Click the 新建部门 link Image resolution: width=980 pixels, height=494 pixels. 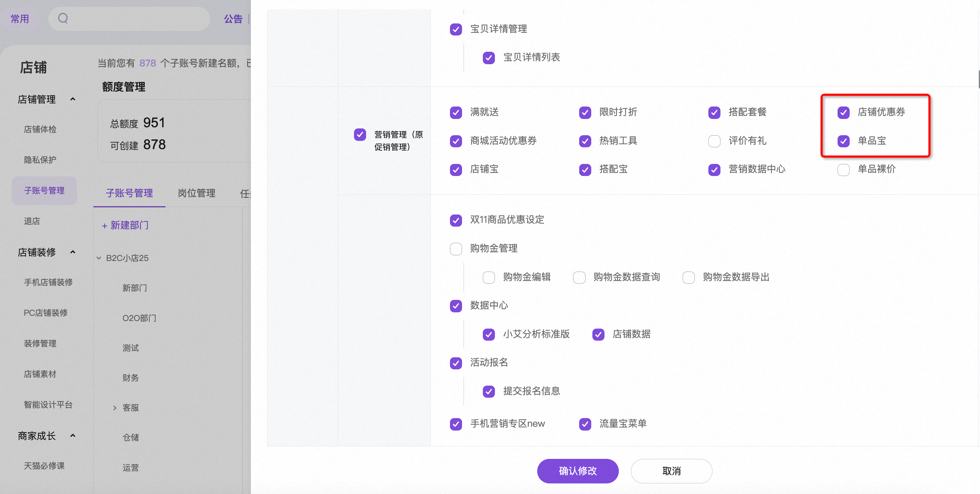125,225
